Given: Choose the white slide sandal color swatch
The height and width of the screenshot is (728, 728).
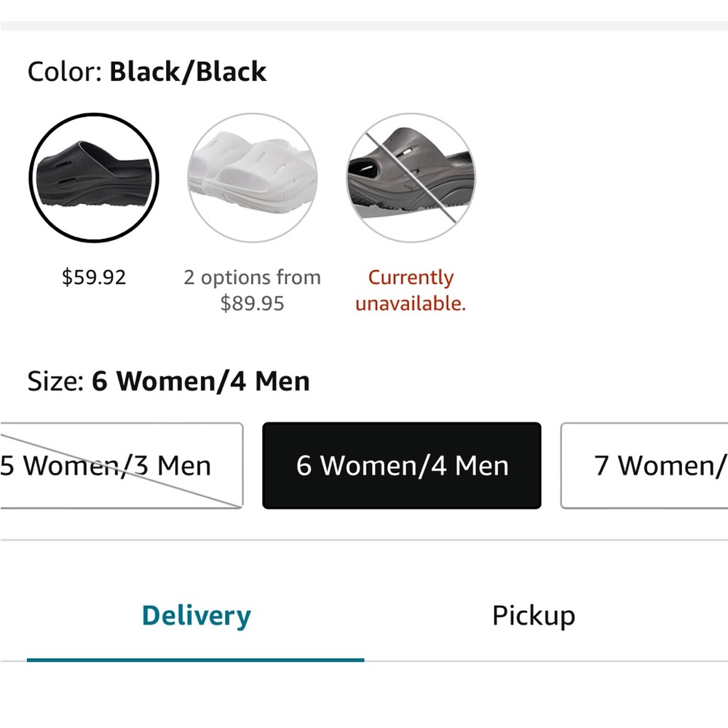Looking at the screenshot, I should [x=253, y=178].
